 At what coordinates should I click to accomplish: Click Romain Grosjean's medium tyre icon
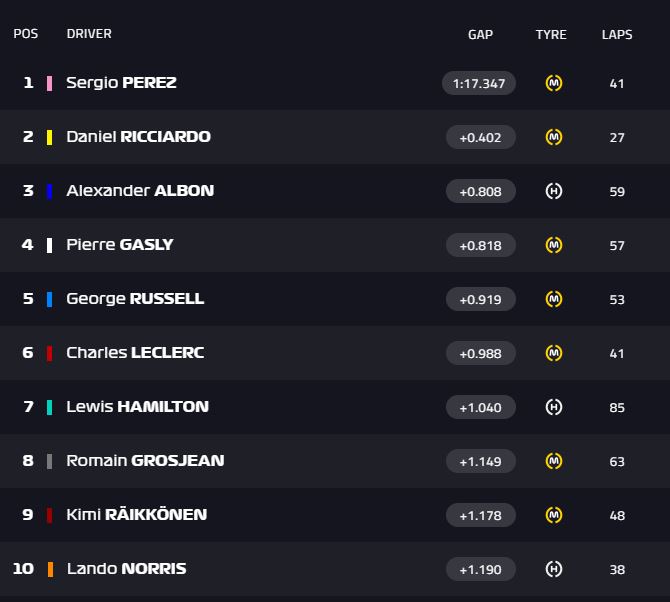553,461
